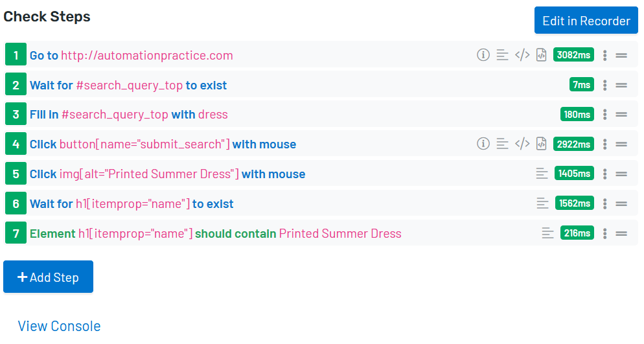Click the 3082ms duration badge
644x344 pixels.
[573, 55]
